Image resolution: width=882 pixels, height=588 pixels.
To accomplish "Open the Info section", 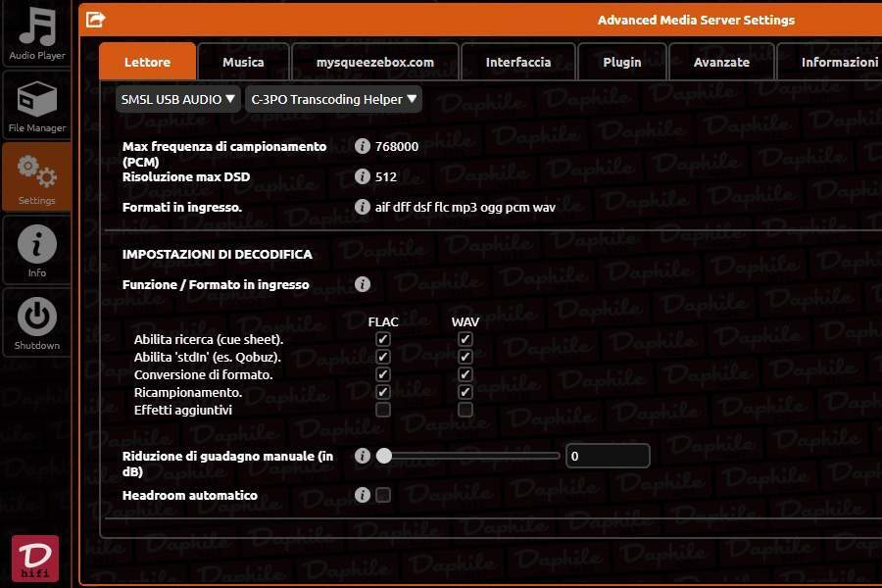I will point(36,251).
